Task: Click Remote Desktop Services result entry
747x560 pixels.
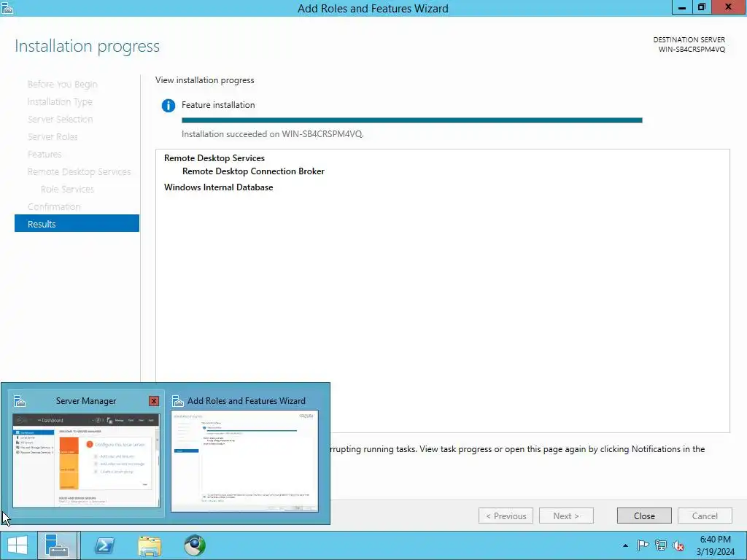Action: [x=214, y=158]
